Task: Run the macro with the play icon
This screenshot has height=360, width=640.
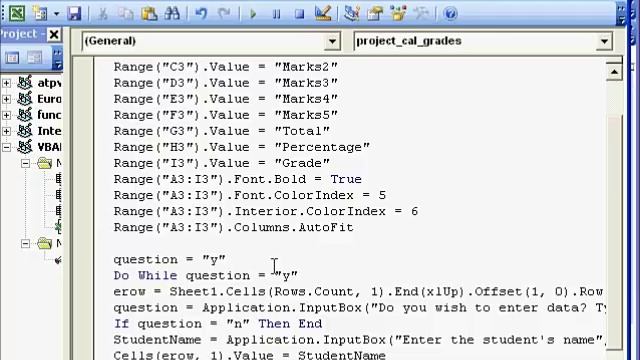Action: 253,14
